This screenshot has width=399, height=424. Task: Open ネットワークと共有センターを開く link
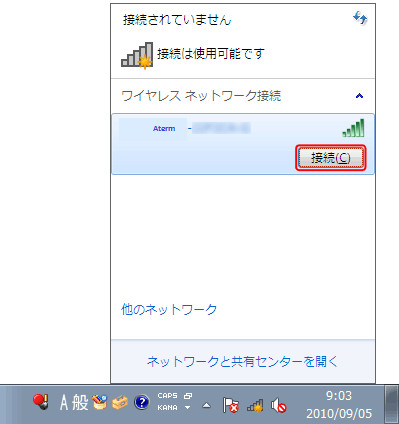(242, 361)
